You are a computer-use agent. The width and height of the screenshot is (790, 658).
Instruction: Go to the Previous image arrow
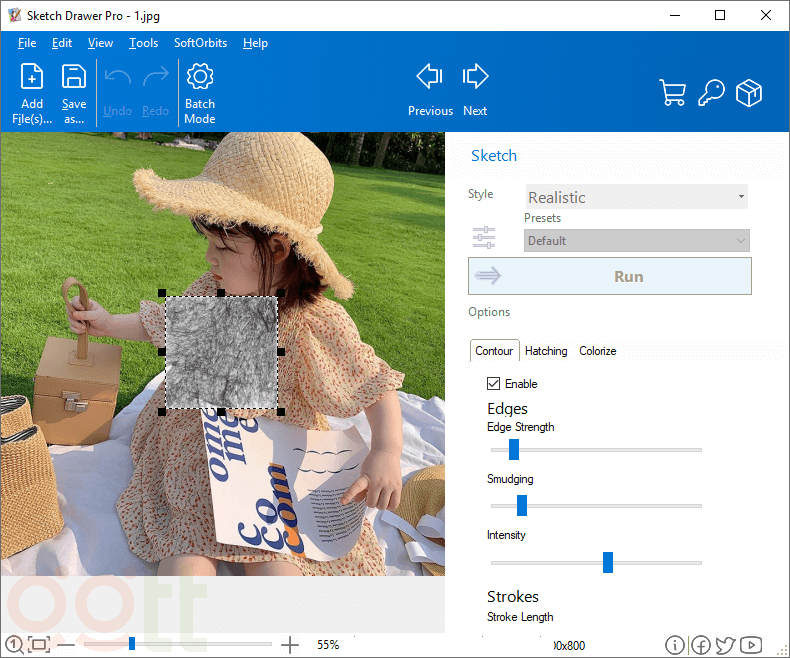430,77
